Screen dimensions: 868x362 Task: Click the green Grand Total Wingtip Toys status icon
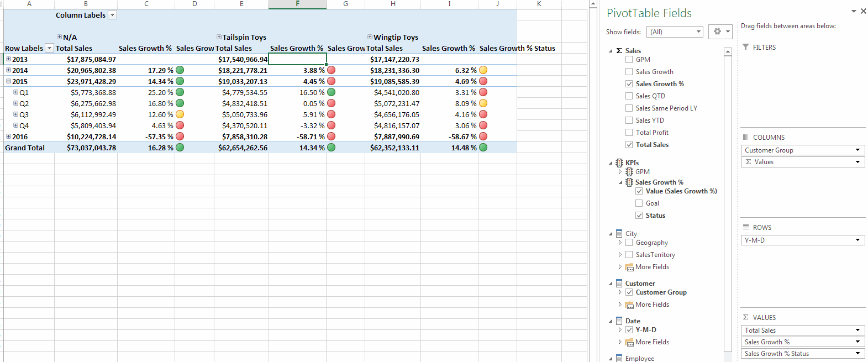(483, 148)
